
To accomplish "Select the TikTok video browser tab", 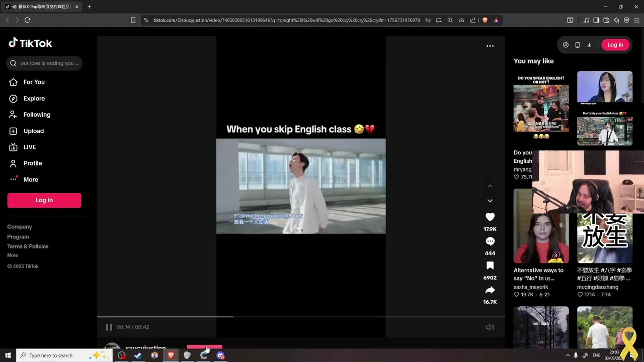I will (x=42, y=7).
